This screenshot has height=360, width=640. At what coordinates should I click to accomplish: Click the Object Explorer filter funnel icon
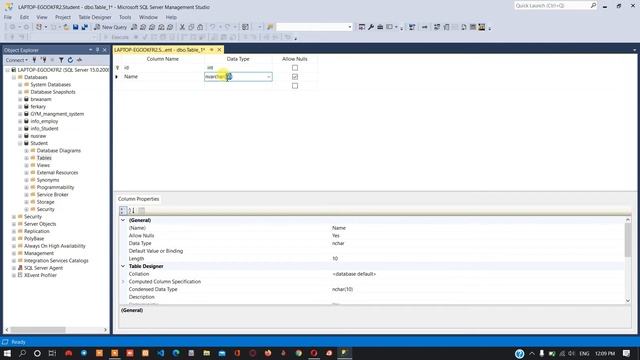coord(61,60)
